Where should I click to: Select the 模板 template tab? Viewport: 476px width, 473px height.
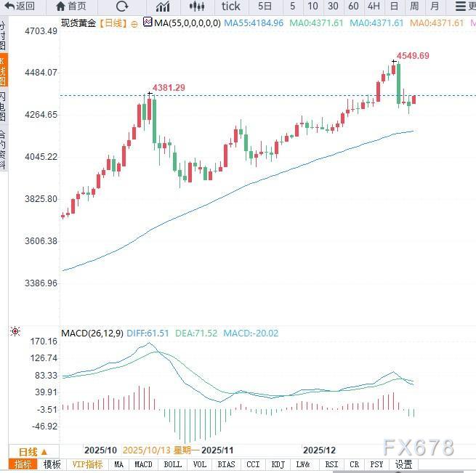pyautogui.click(x=52, y=465)
